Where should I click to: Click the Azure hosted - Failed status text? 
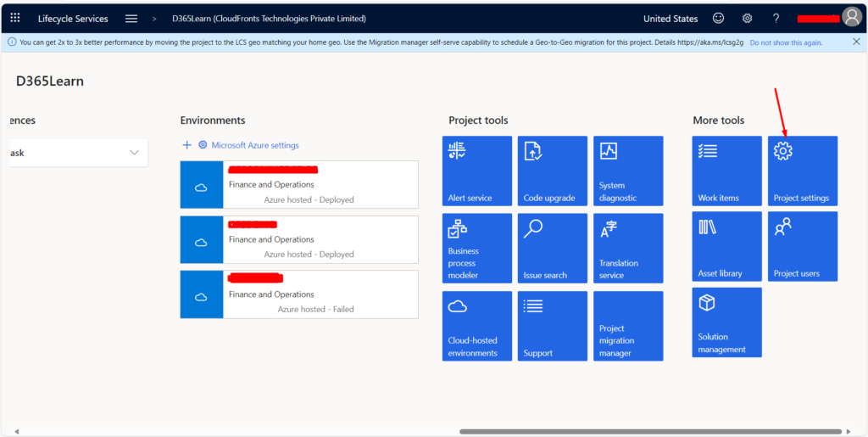tap(315, 309)
